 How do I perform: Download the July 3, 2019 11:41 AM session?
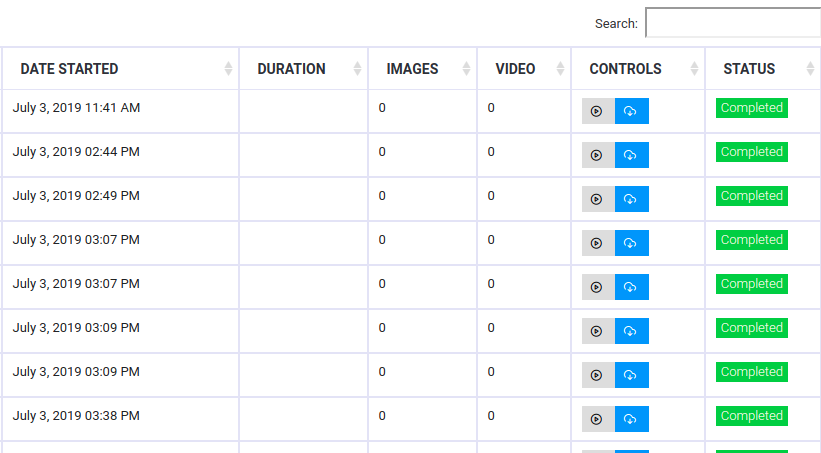pos(631,111)
